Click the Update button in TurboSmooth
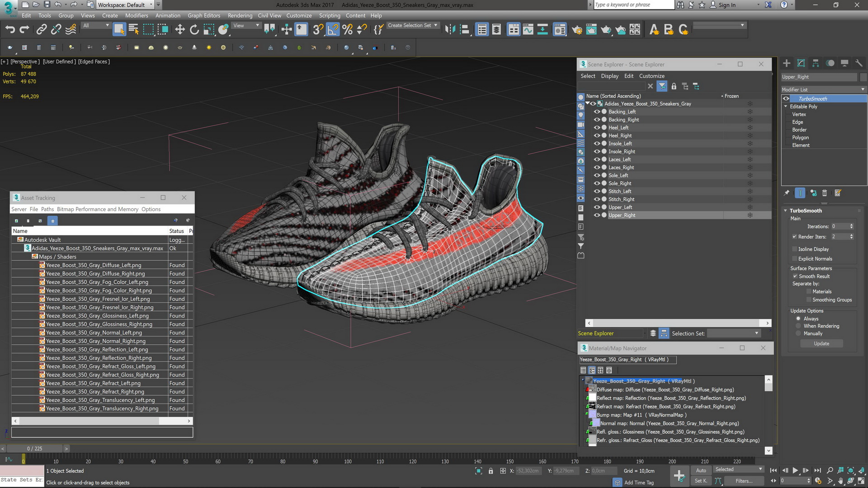 [x=821, y=343]
